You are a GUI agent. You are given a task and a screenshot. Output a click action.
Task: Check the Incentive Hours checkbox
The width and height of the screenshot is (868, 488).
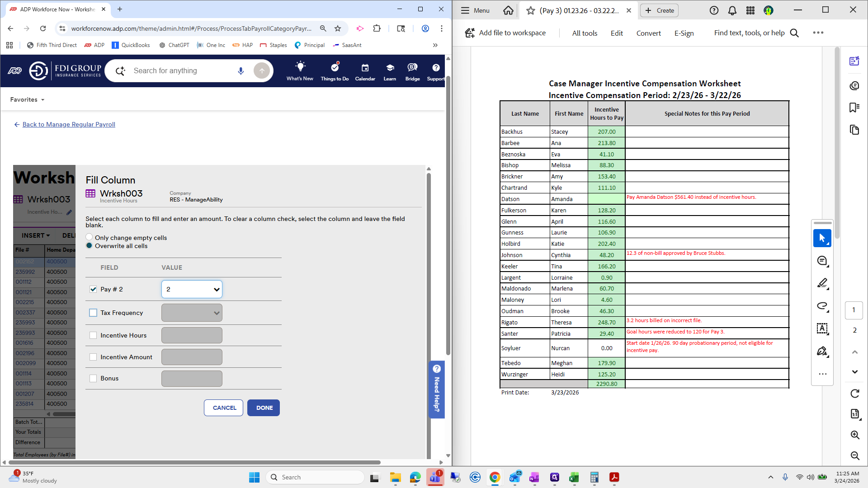(93, 335)
